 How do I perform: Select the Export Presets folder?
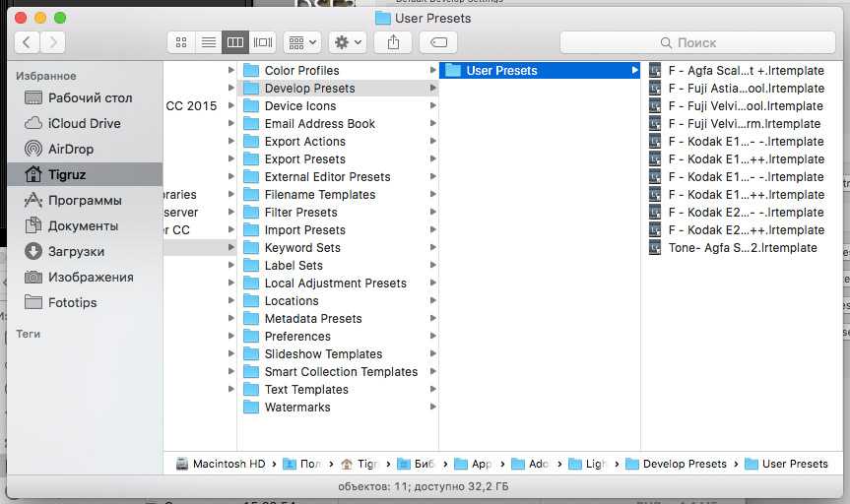point(304,158)
